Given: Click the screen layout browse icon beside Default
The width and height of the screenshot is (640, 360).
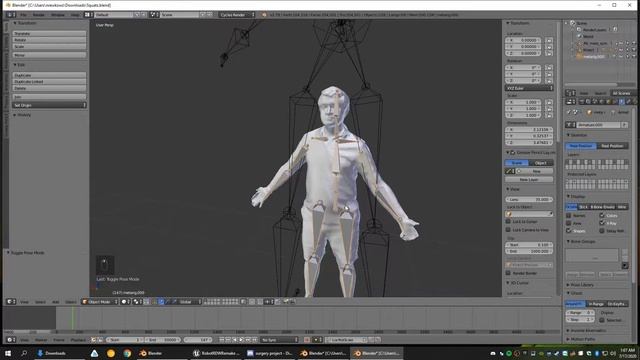Looking at the screenshot, I should pos(89,15).
